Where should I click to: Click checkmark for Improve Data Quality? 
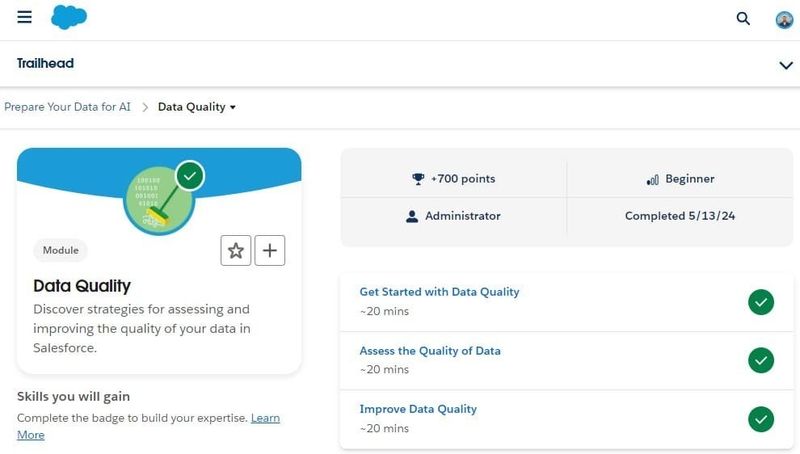[x=761, y=419]
